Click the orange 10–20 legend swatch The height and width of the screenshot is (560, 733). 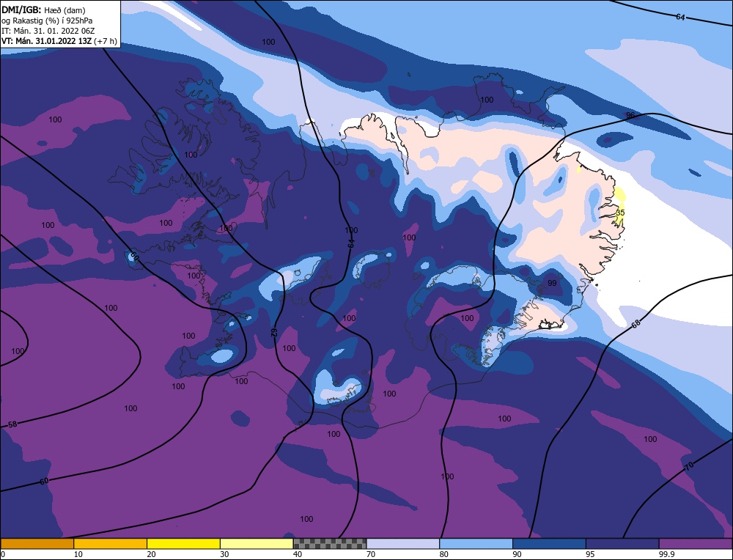click(111, 544)
